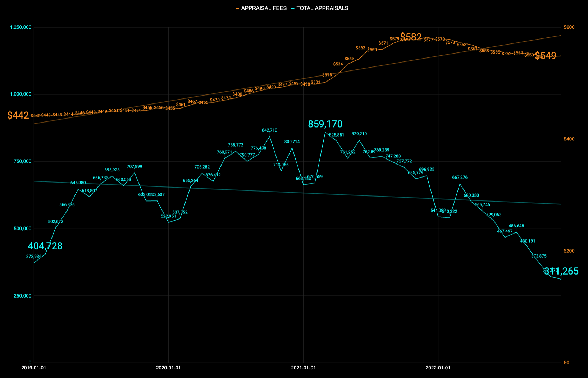
Task: Click the cyan TOTAL APPRAISALS legend marker
Action: (293, 8)
